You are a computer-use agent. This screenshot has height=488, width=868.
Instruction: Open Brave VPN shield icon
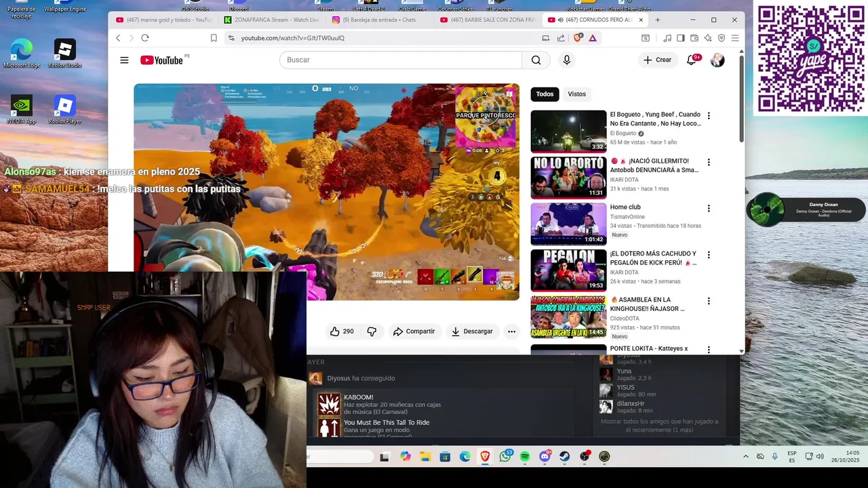click(722, 38)
